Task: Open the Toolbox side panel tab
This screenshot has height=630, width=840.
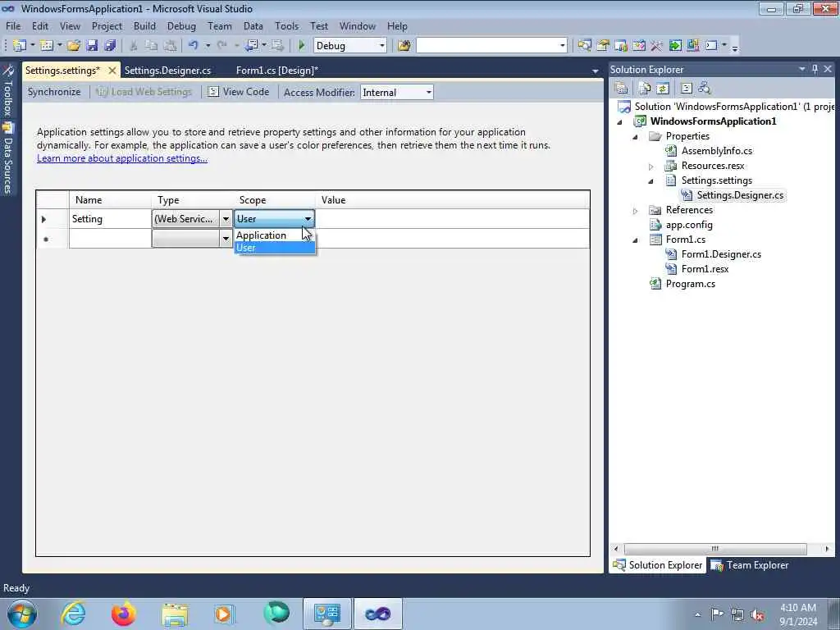Action: [7, 91]
